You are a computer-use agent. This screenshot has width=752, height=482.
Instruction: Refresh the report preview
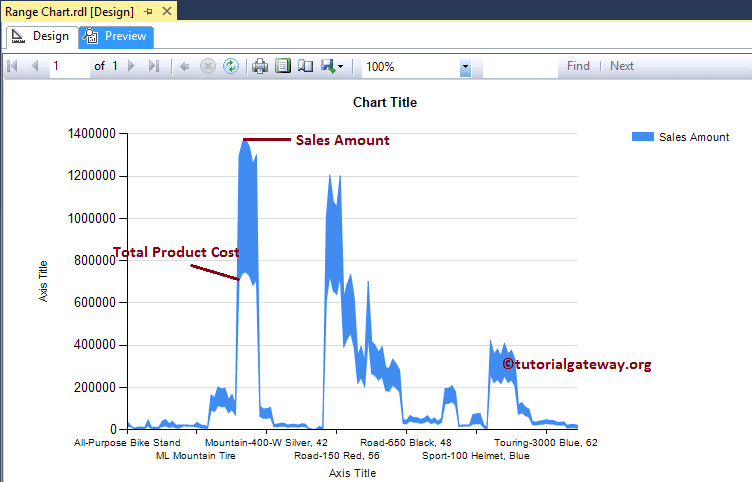coord(231,66)
